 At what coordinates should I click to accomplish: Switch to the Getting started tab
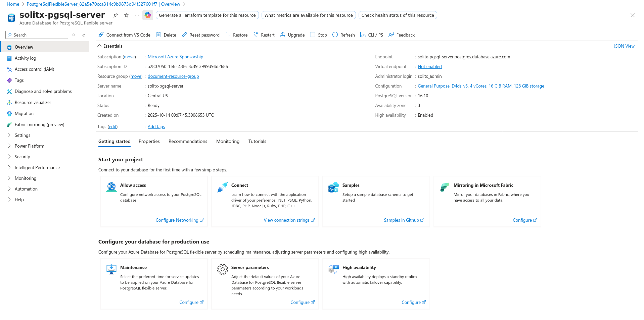pyautogui.click(x=114, y=141)
